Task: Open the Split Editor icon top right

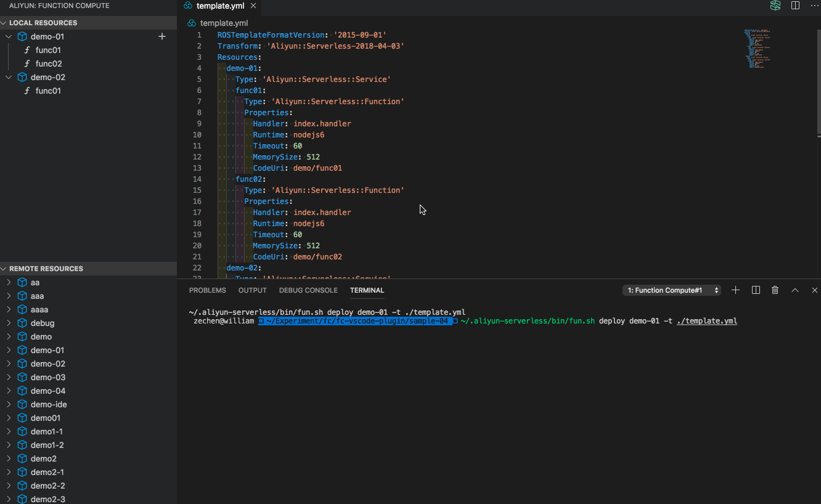Action: [795, 6]
